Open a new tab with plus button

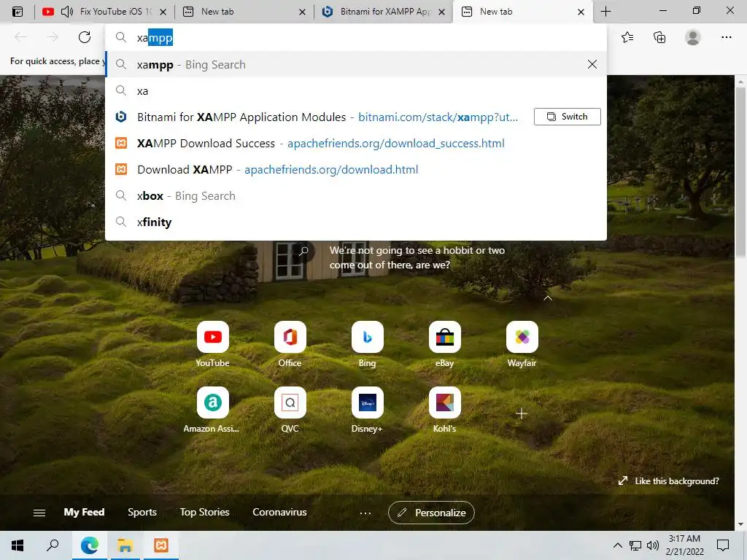pyautogui.click(x=605, y=12)
